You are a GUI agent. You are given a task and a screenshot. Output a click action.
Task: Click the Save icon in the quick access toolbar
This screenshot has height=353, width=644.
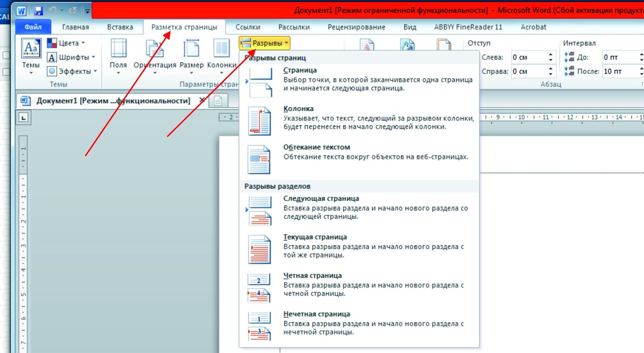click(38, 11)
